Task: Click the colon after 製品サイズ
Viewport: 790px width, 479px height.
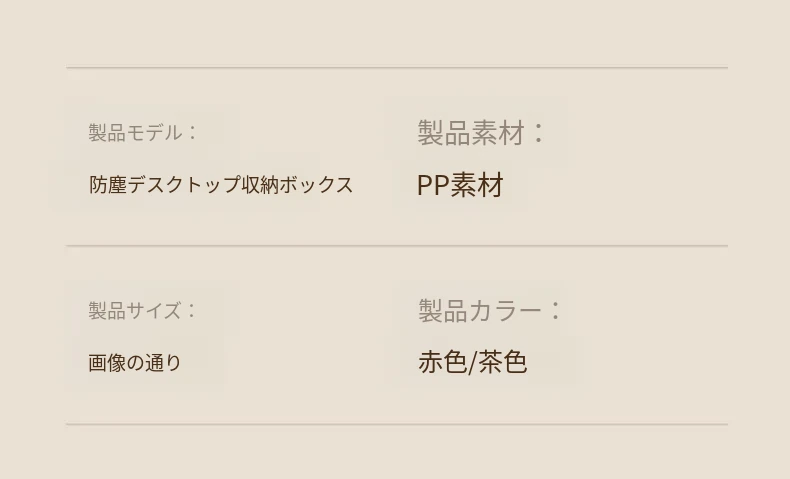Action: point(192,311)
